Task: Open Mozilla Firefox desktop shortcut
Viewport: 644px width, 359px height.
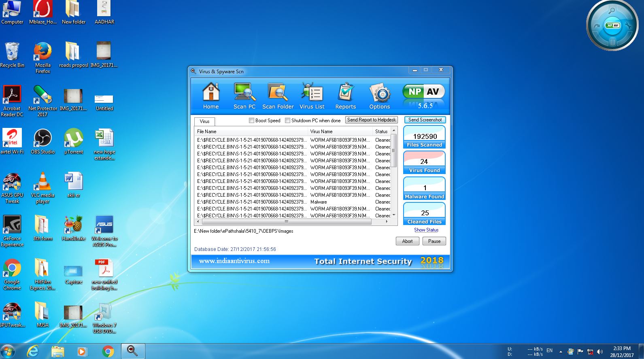Action: (43, 58)
